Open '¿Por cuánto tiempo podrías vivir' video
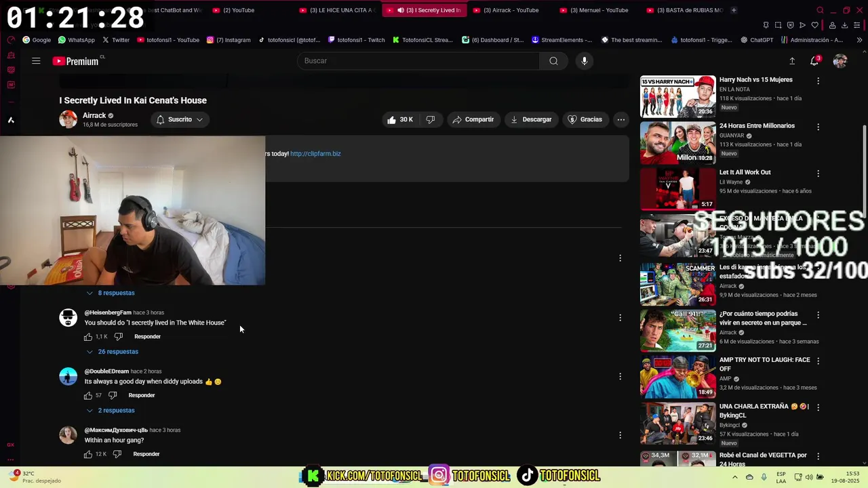Viewport: 868px width, 488px height. pyautogui.click(x=763, y=319)
